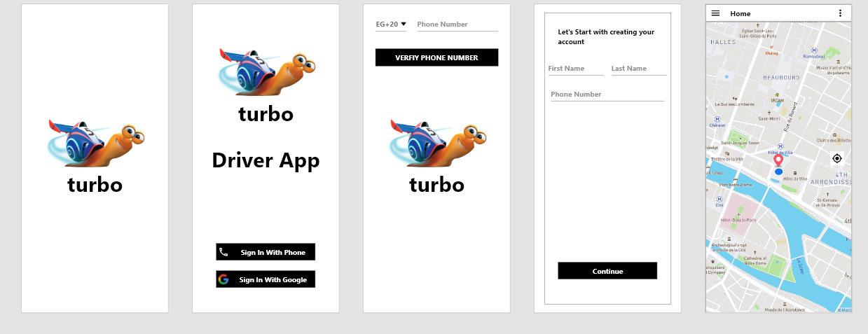Focus the Last Name field
The width and height of the screenshot is (868, 334).
pos(639,69)
